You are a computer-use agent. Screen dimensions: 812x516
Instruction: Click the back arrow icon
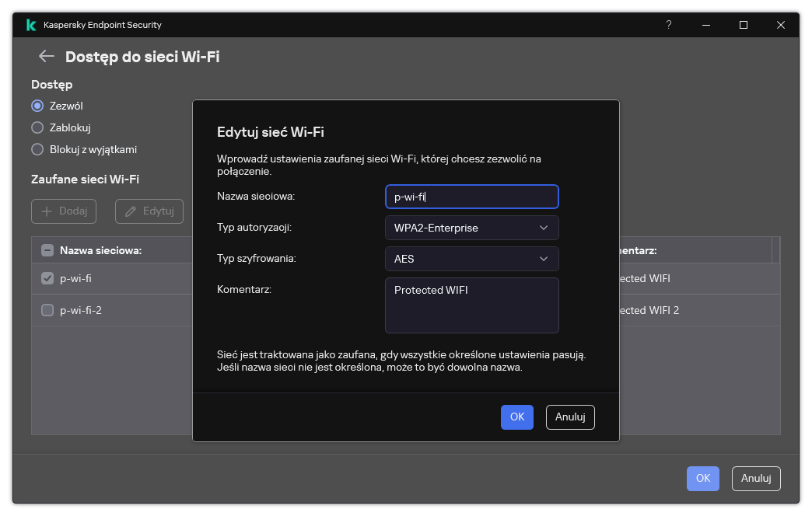[x=47, y=56]
